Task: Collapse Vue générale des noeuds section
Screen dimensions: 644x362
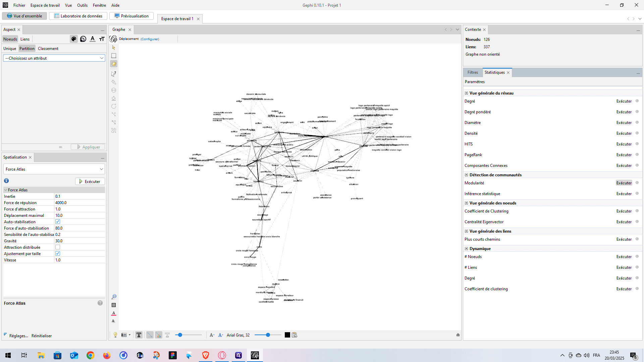Action: pyautogui.click(x=466, y=203)
